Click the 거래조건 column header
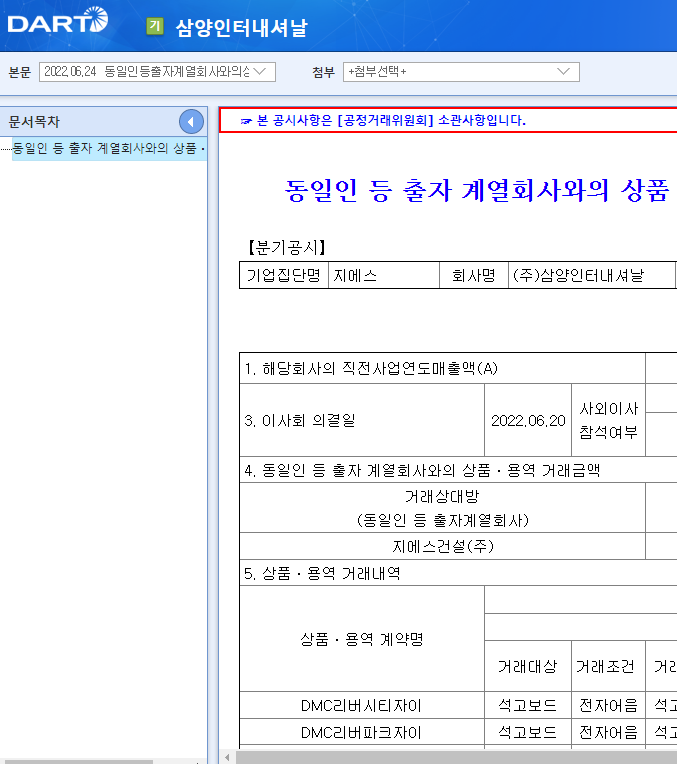The height and width of the screenshot is (764, 677). 608,666
